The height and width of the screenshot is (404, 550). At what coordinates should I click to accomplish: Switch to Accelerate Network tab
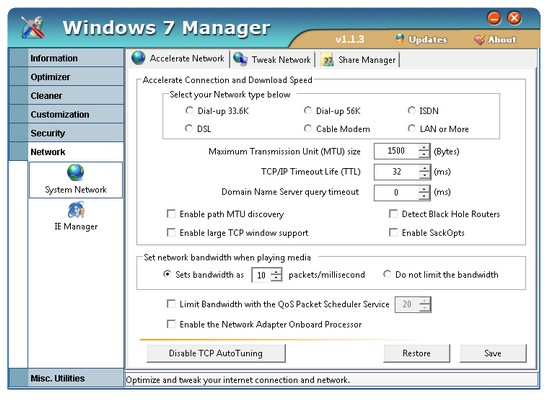178,59
